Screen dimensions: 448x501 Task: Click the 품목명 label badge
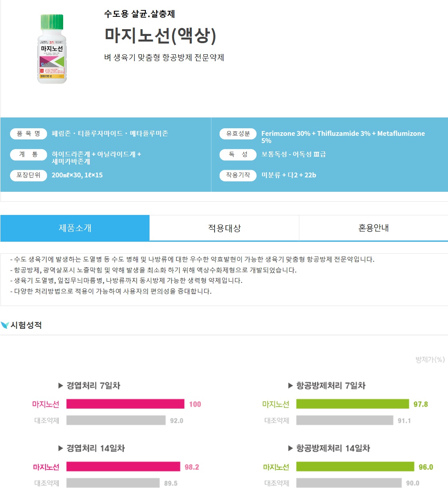28,133
